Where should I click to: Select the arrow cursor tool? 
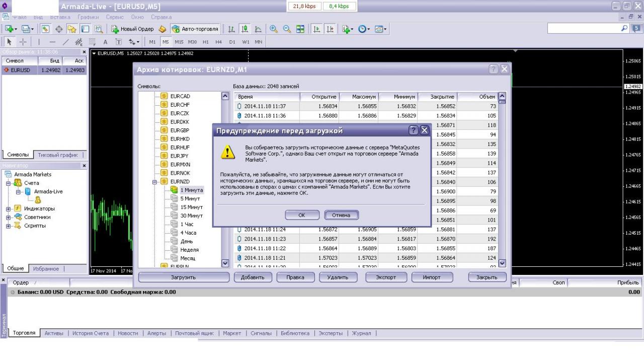(10, 42)
